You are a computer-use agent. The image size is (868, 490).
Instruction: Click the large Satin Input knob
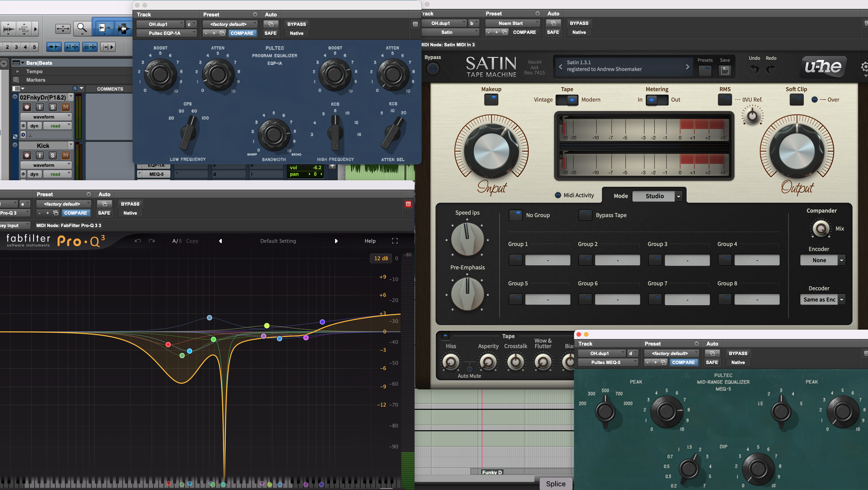coord(491,151)
